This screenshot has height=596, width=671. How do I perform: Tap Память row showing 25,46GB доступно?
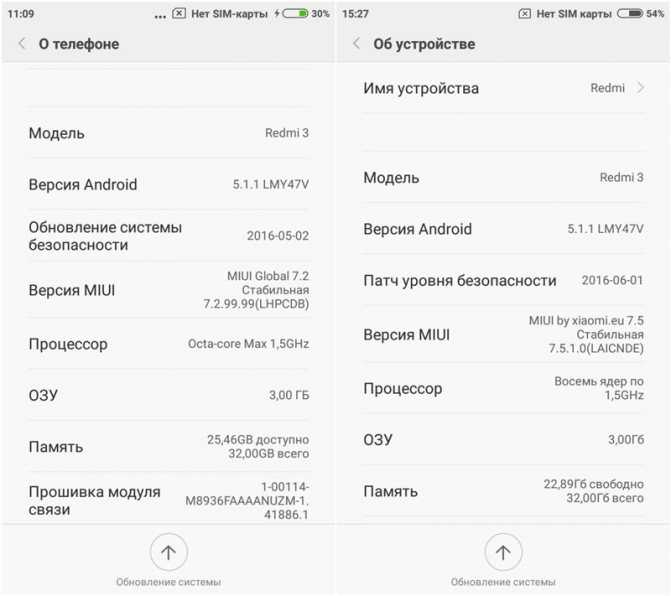[x=169, y=447]
